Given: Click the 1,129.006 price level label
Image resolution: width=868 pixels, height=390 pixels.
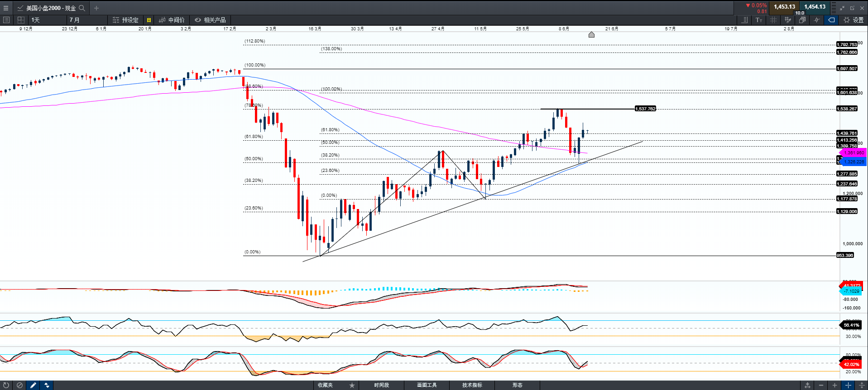Looking at the screenshot, I should coord(847,211).
